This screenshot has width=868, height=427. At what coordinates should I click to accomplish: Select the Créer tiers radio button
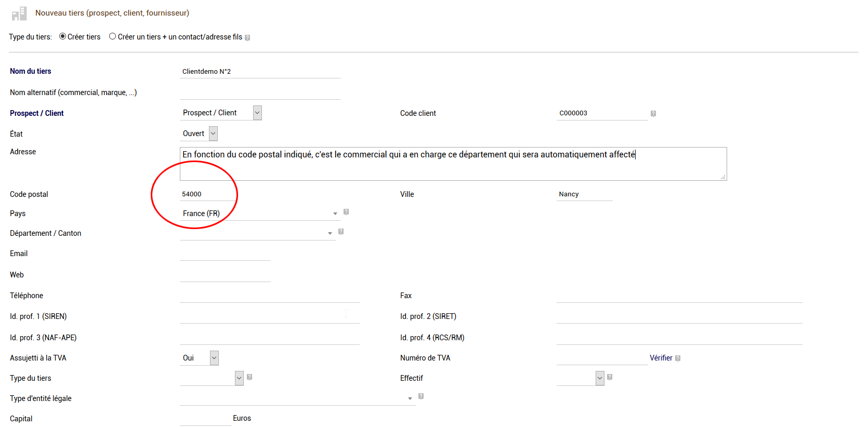pos(63,36)
